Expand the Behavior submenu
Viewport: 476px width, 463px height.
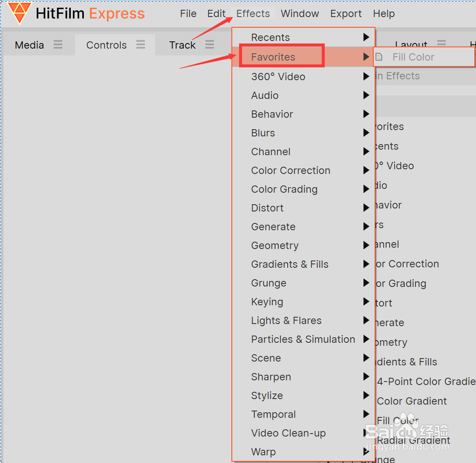[303, 114]
